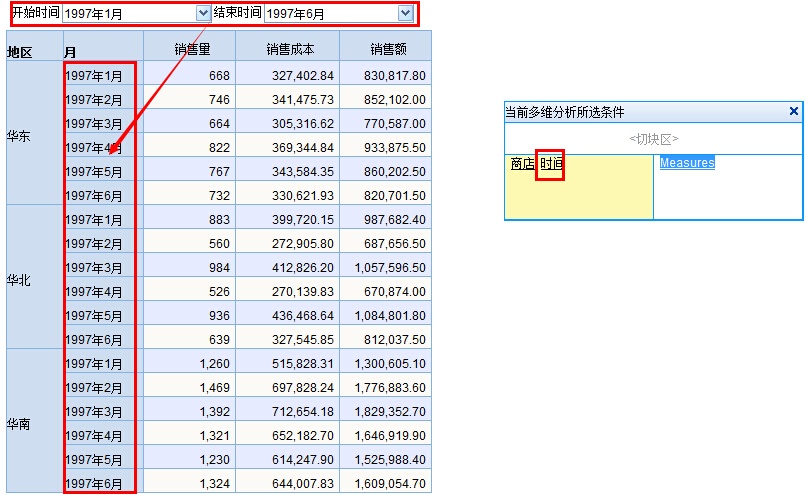Click sales amount 1,525,988.40
This screenshot has height=495, width=806.
(390, 460)
